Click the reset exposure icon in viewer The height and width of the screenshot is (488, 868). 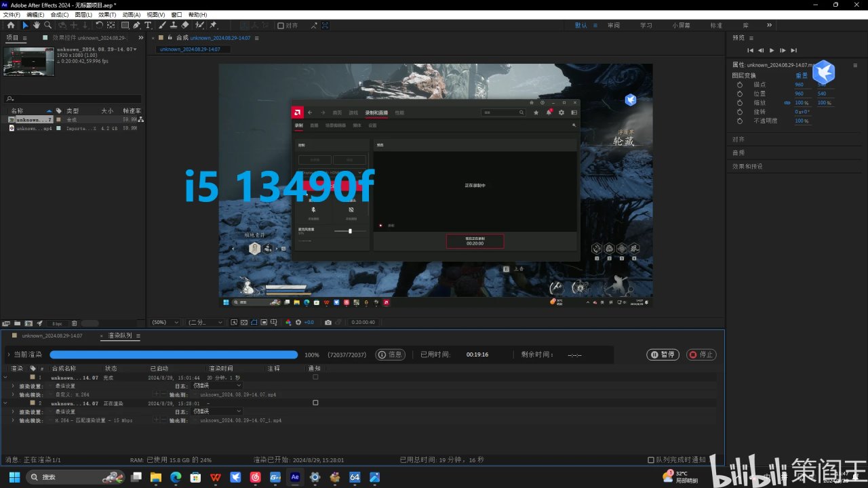[x=298, y=323]
